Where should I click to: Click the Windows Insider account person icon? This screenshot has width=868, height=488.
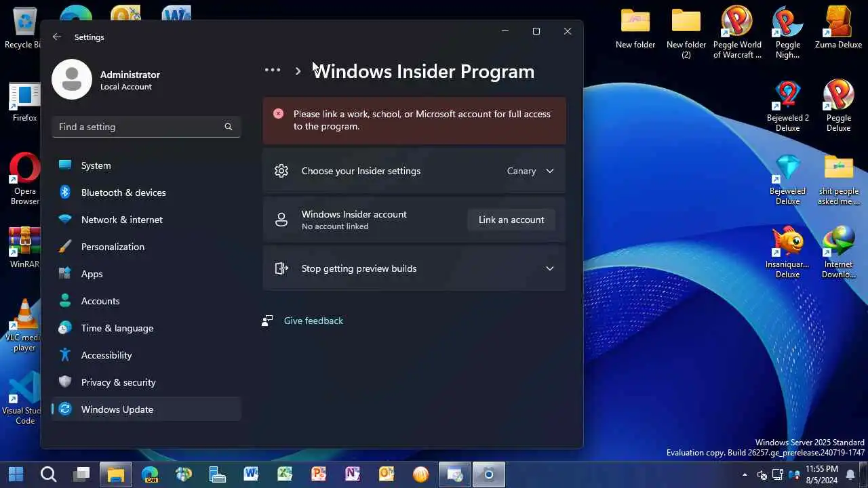tap(281, 220)
